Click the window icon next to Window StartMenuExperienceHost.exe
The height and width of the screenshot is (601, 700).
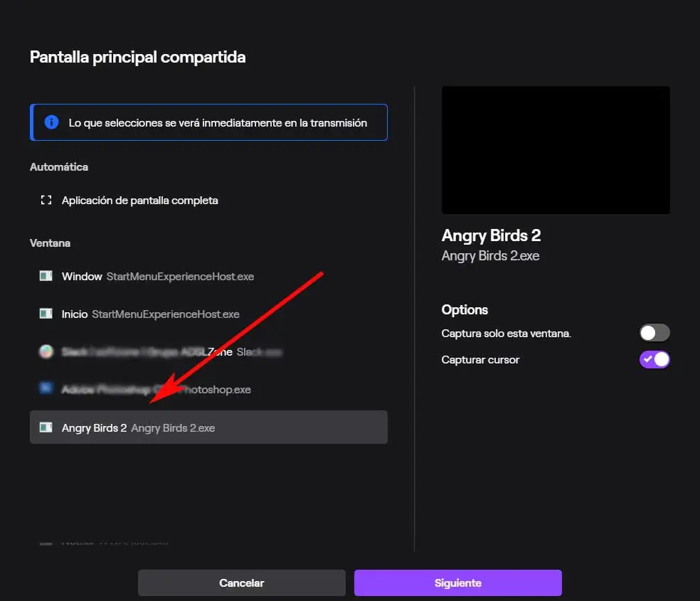pos(46,276)
